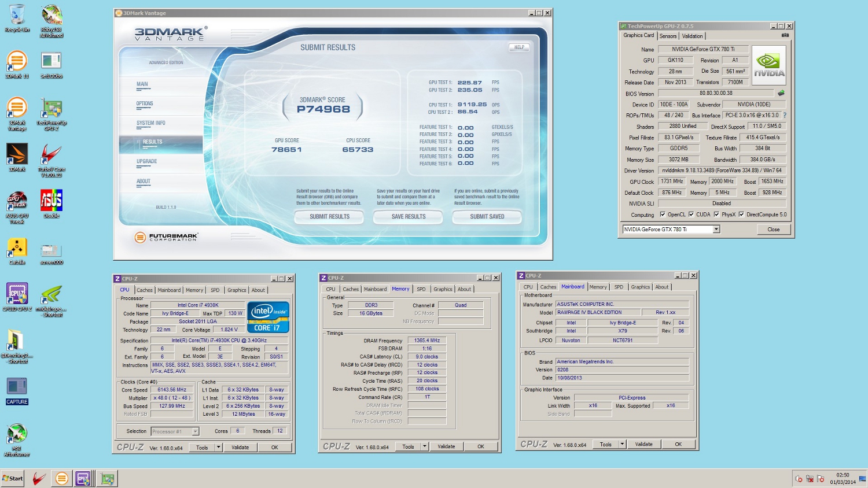
Task: Click the Intel Core i7 logo in CPU-Z
Action: coord(268,317)
